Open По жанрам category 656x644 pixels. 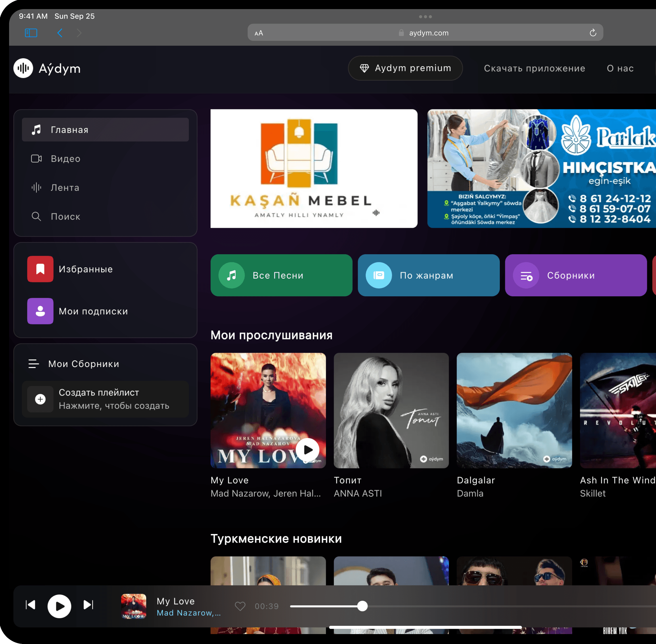(x=429, y=275)
